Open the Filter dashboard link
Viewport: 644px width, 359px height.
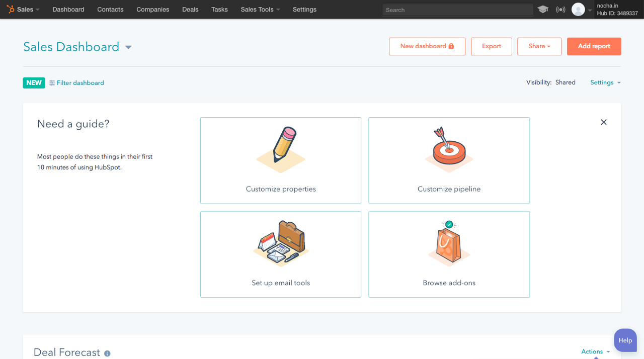(x=80, y=83)
